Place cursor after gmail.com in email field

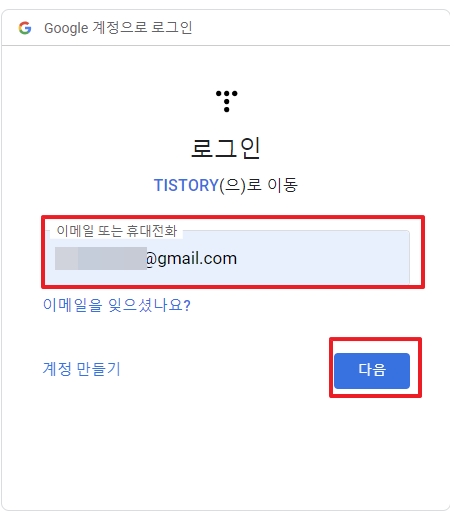click(239, 259)
